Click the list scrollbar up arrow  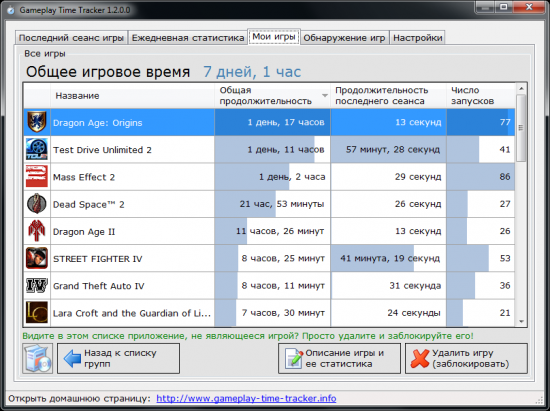pos(521,88)
